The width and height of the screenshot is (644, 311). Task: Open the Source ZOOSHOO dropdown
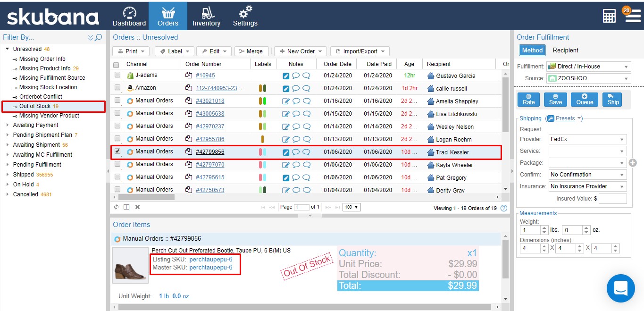tap(588, 78)
